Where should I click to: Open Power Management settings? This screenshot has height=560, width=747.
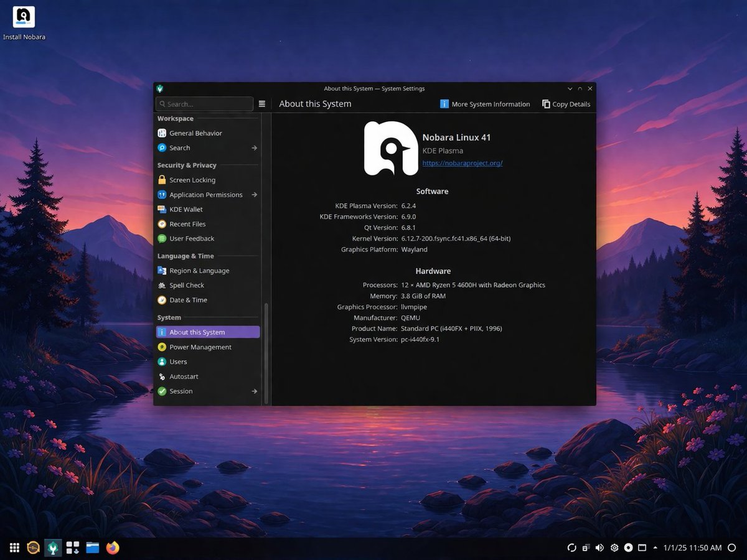(208, 347)
